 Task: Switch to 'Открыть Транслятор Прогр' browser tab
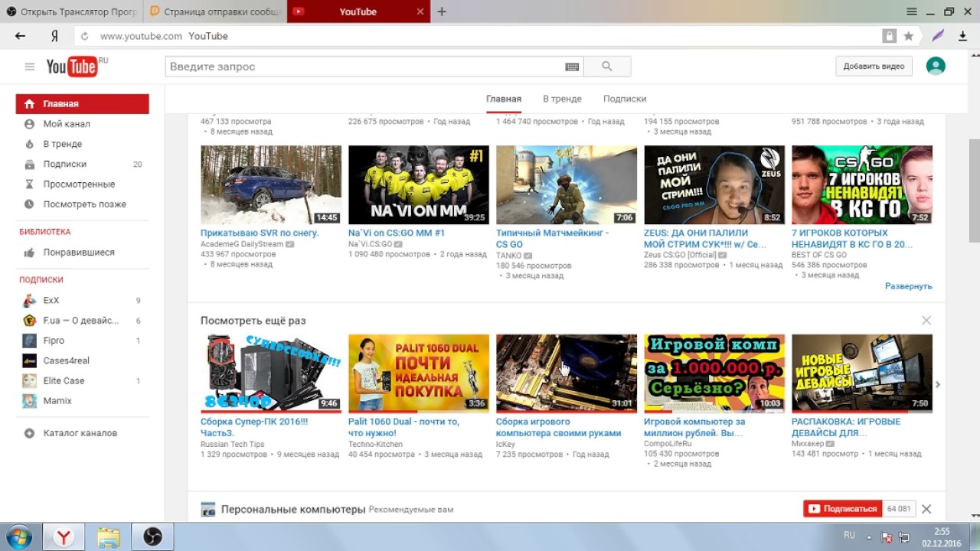click(x=72, y=11)
